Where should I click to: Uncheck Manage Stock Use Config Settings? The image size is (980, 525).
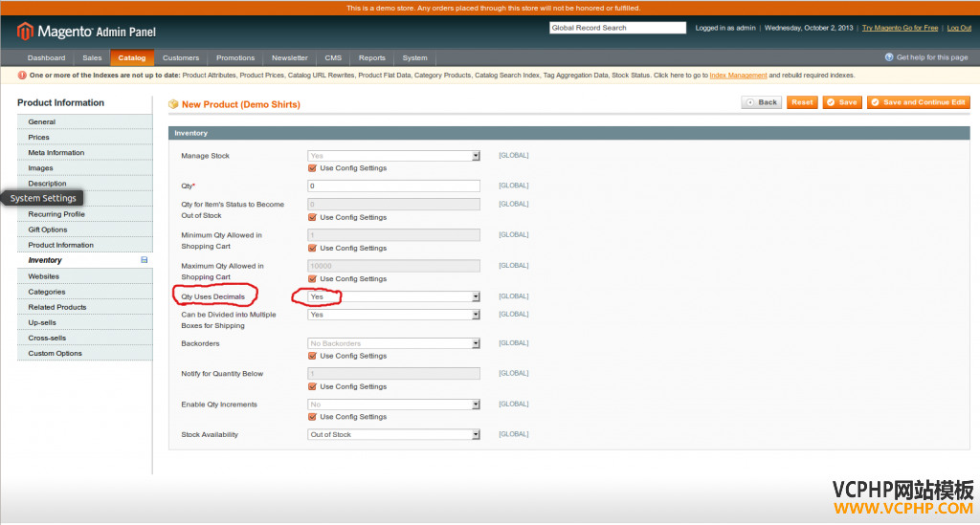312,168
